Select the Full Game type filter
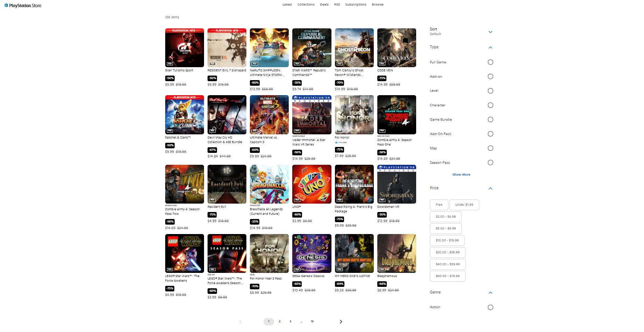The height and width of the screenshot is (332, 644). click(x=490, y=62)
